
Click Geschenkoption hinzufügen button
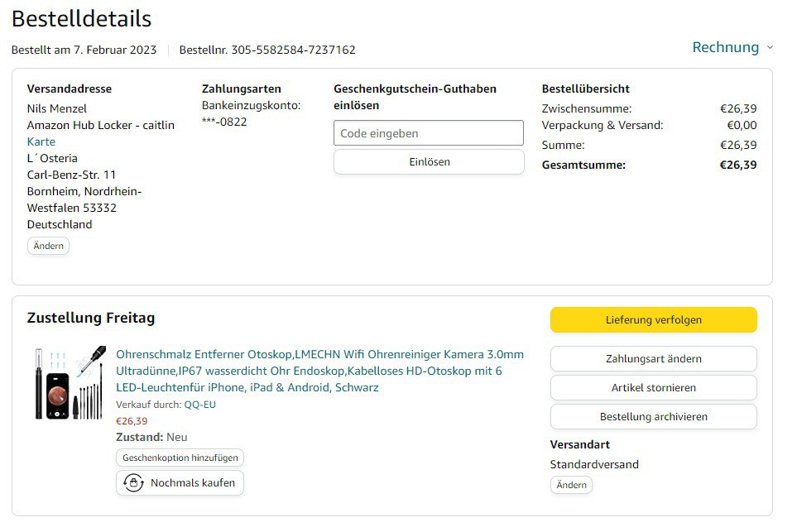[x=180, y=458]
